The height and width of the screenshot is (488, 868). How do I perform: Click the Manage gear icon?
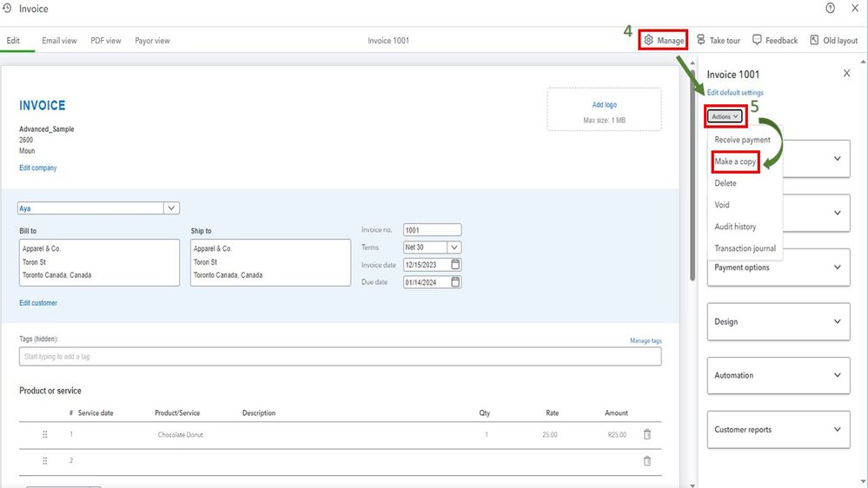coord(649,41)
